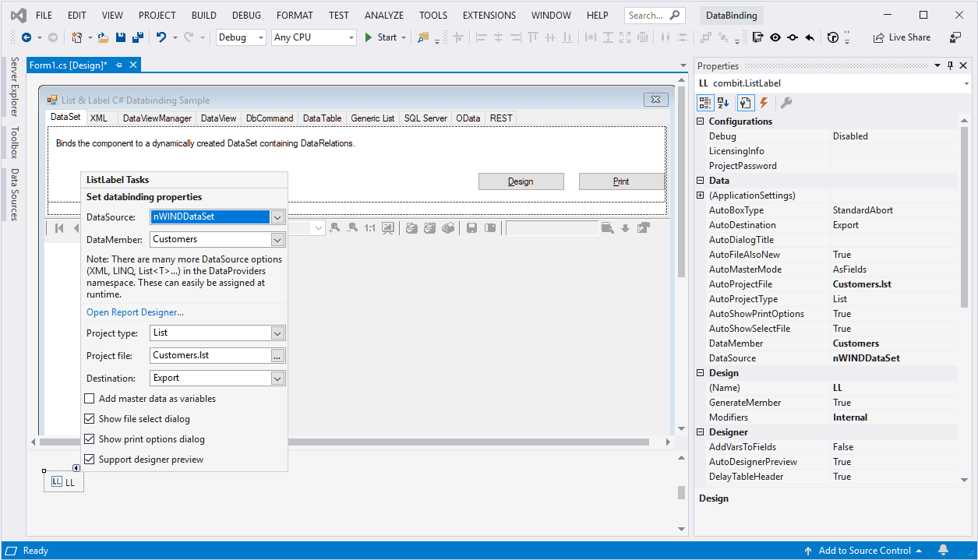978x560 pixels.
Task: Pin the Properties panel
Action: (950, 66)
